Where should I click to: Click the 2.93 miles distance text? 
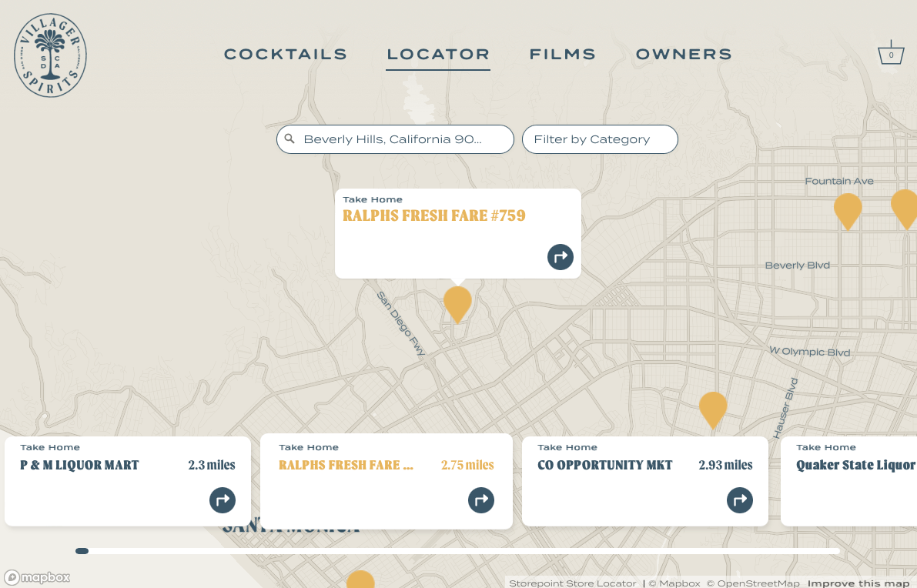click(725, 466)
